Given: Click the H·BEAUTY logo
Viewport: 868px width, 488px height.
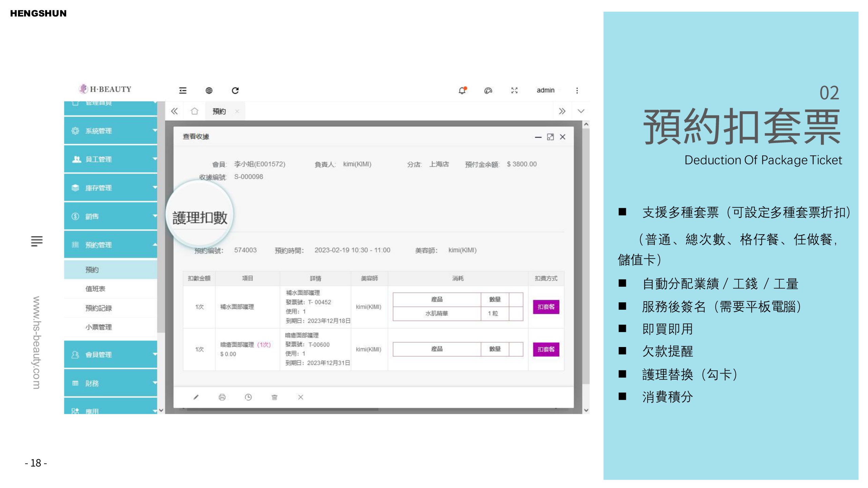Looking at the screenshot, I should point(105,89).
